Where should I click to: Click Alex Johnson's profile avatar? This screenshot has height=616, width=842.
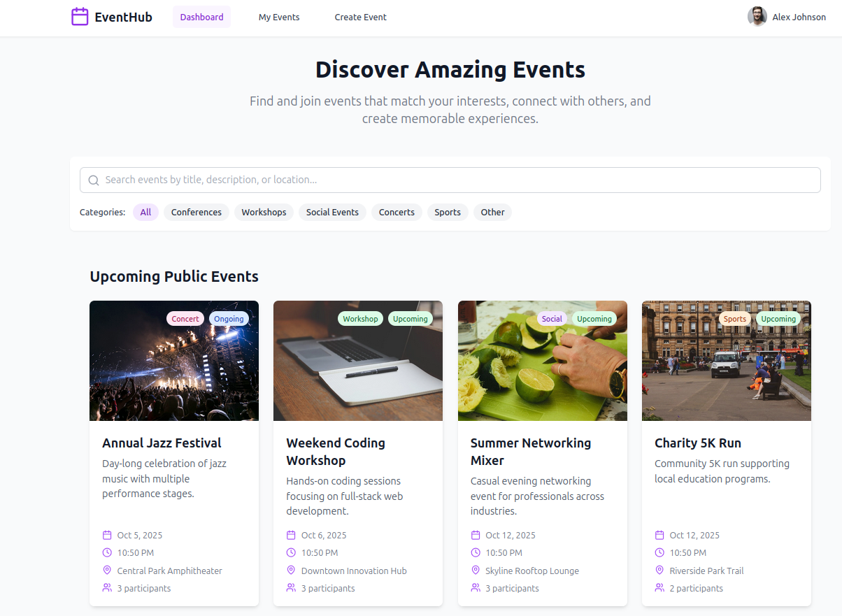point(757,17)
